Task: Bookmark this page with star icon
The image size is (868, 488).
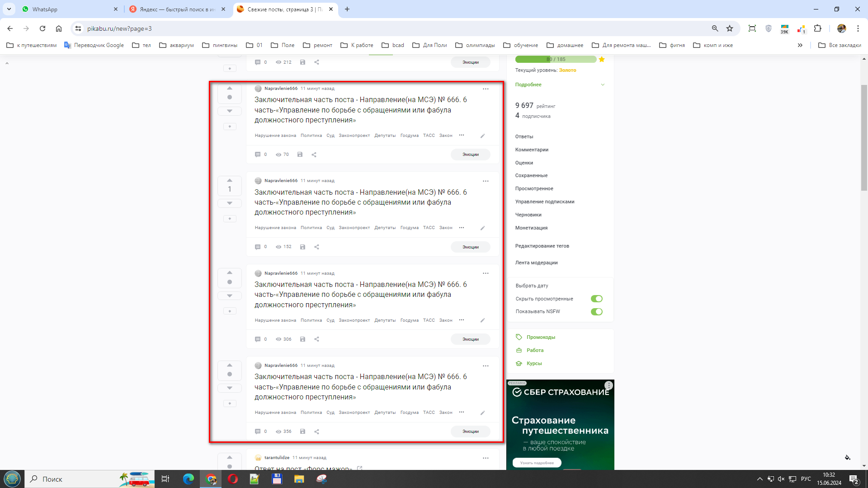Action: click(x=730, y=28)
